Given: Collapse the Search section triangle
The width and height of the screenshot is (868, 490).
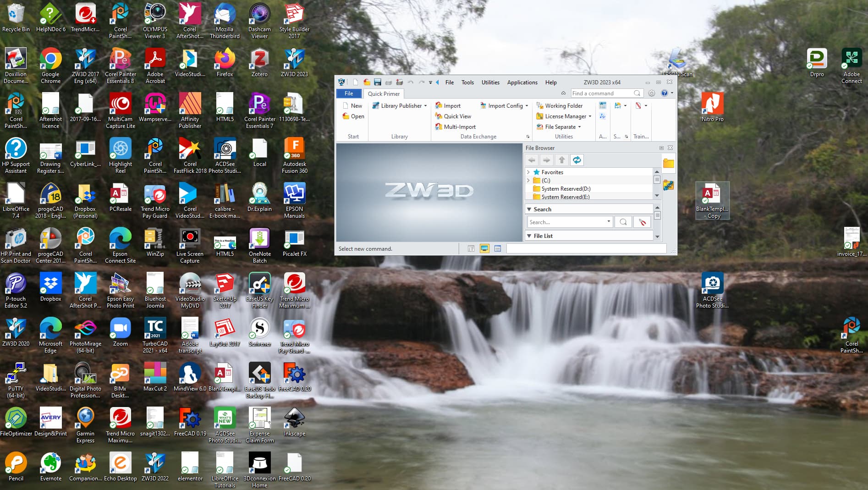Looking at the screenshot, I should pyautogui.click(x=529, y=209).
